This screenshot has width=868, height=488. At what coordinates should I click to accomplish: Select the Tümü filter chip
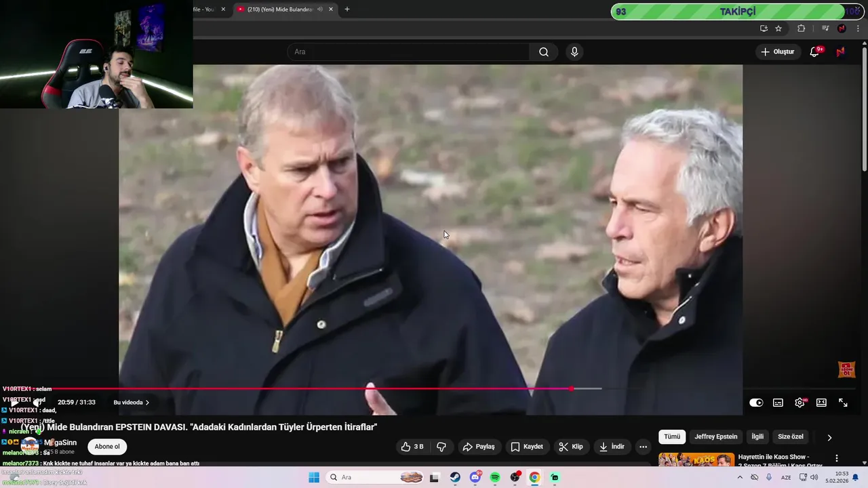pyautogui.click(x=672, y=437)
